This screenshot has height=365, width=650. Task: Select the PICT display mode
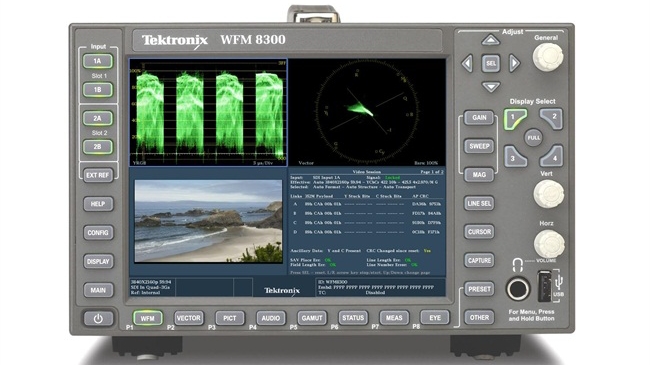coord(230,318)
